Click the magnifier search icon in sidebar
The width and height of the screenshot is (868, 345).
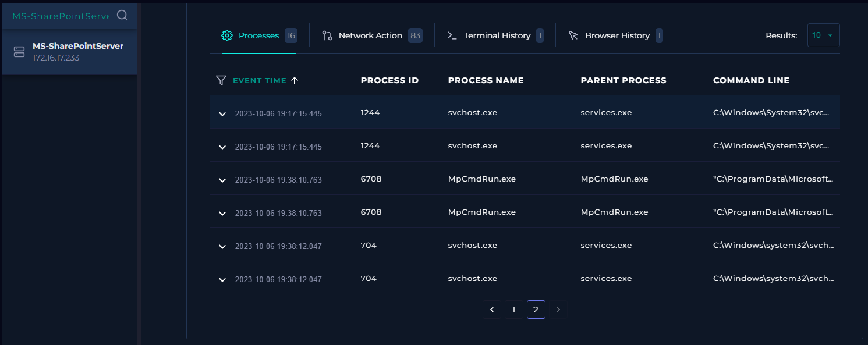[122, 16]
